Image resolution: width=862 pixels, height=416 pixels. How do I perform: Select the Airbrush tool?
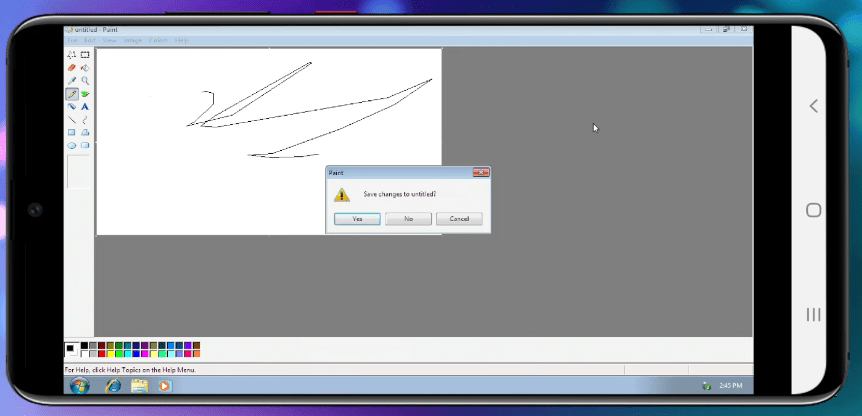[x=71, y=107]
